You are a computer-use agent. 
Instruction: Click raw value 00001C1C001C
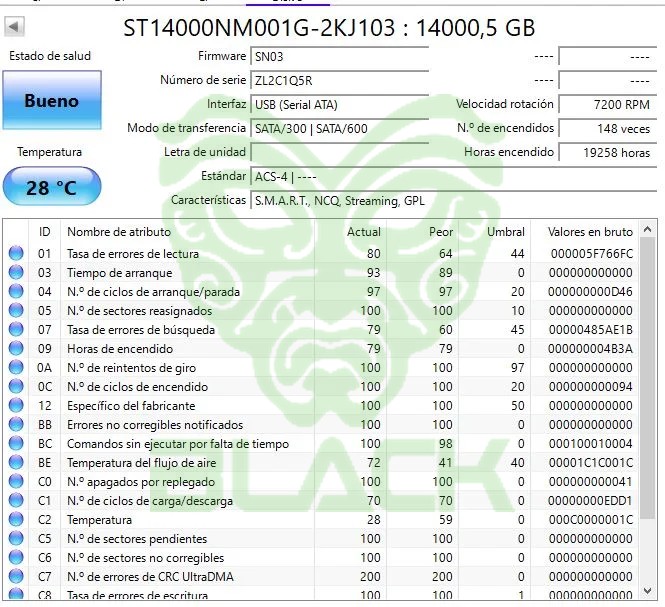[x=591, y=463]
